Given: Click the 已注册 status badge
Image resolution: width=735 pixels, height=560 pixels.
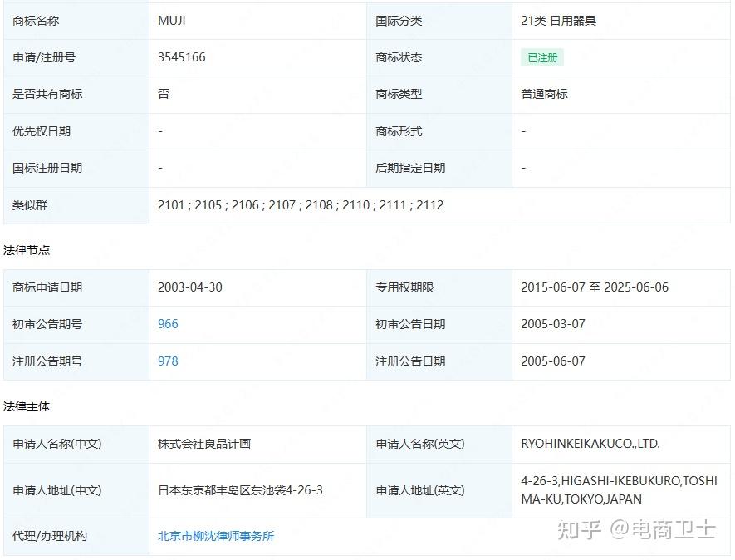Looking at the screenshot, I should (542, 57).
